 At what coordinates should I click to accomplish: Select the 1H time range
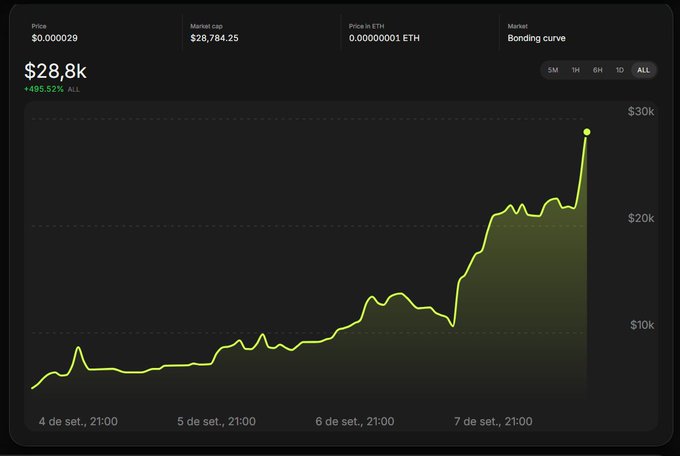click(575, 70)
